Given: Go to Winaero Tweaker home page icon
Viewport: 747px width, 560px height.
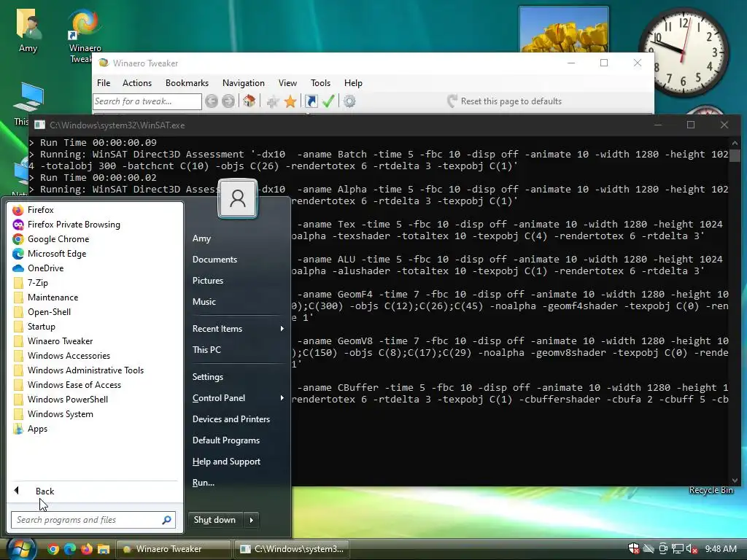Looking at the screenshot, I should coord(249,101).
